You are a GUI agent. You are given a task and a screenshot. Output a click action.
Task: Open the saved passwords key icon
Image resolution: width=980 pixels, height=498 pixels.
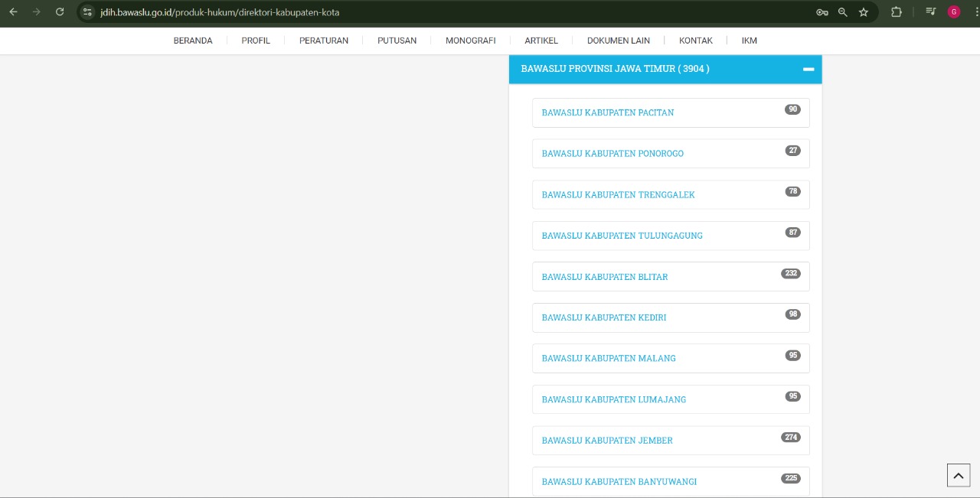(822, 12)
